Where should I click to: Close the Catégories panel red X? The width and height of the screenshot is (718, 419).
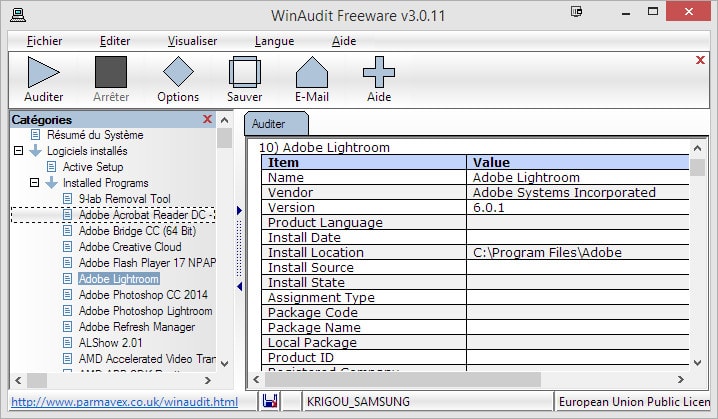(207, 119)
